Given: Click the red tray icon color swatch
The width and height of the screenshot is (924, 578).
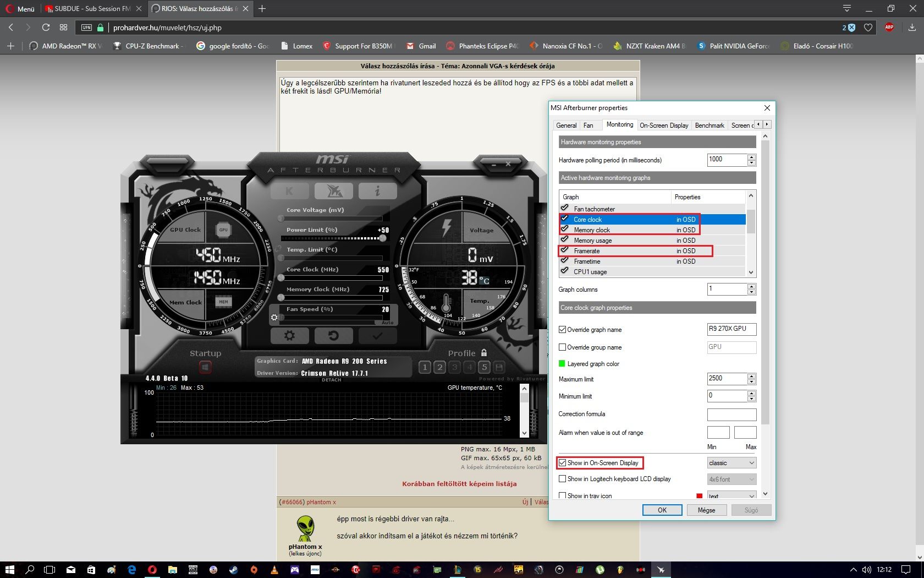Looking at the screenshot, I should [700, 496].
